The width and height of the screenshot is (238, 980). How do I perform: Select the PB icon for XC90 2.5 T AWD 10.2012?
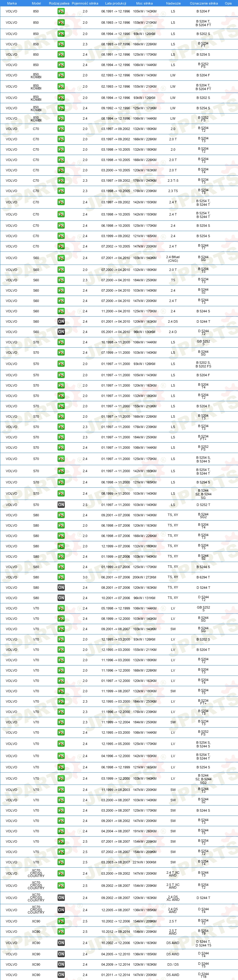point(61,932)
